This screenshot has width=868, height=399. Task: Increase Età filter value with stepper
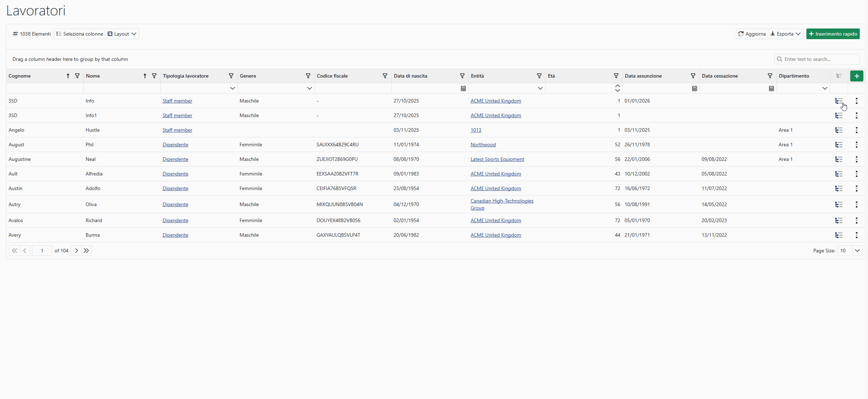(617, 86)
